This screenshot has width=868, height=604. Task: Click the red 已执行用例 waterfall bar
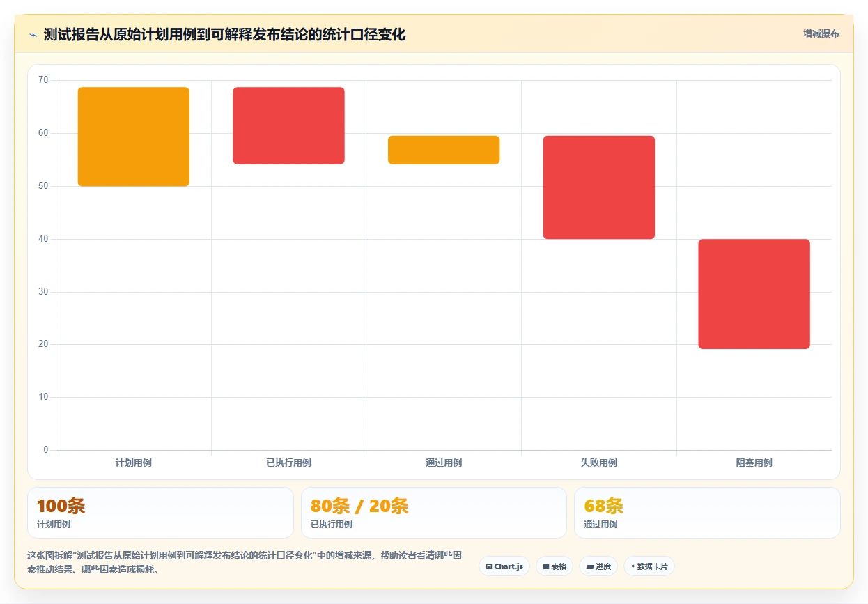pyautogui.click(x=288, y=125)
